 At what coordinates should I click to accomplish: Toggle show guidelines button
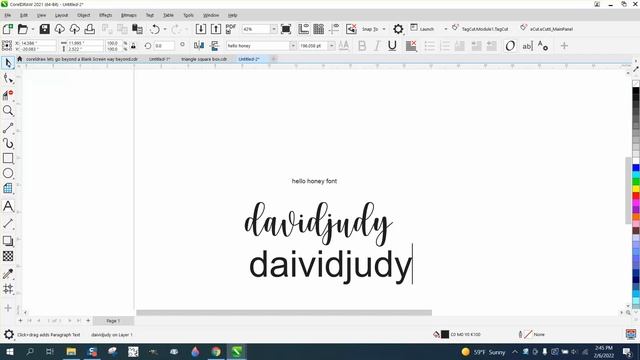tap(334, 29)
